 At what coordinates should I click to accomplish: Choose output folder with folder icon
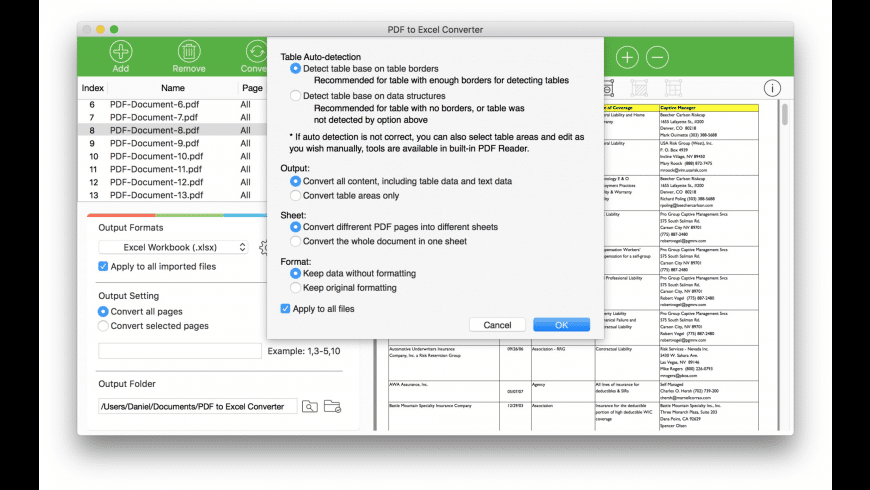(x=332, y=406)
